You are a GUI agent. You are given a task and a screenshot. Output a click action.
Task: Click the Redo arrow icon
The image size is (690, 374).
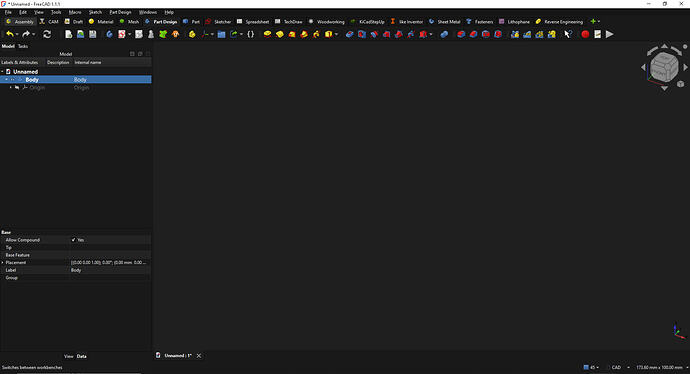[x=26, y=34]
